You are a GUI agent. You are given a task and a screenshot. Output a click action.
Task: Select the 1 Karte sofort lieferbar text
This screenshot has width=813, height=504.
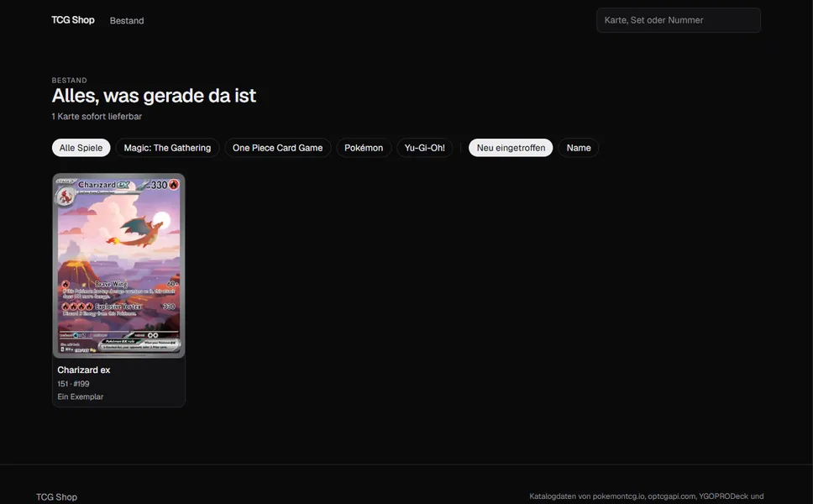coord(97,116)
